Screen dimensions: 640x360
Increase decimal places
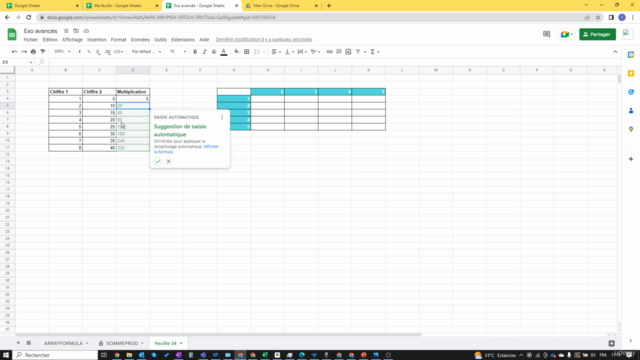[107, 52]
